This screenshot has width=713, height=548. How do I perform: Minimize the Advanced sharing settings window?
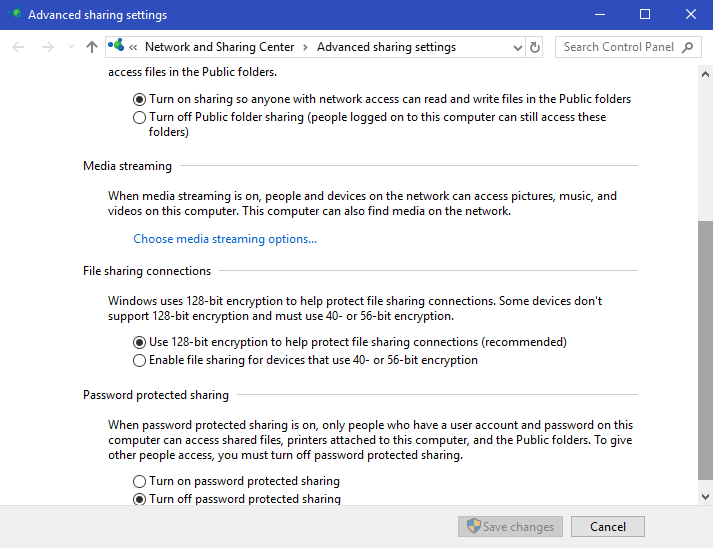pos(600,15)
